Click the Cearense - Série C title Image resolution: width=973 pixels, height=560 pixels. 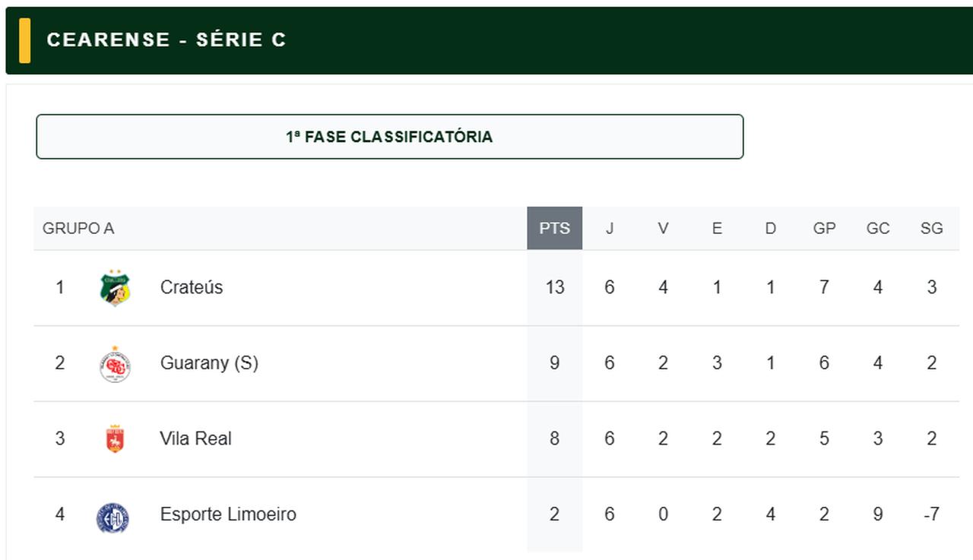point(166,40)
